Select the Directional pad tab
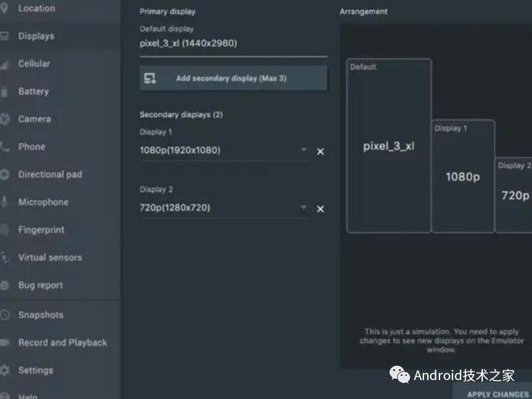The height and width of the screenshot is (399, 532). click(60, 175)
